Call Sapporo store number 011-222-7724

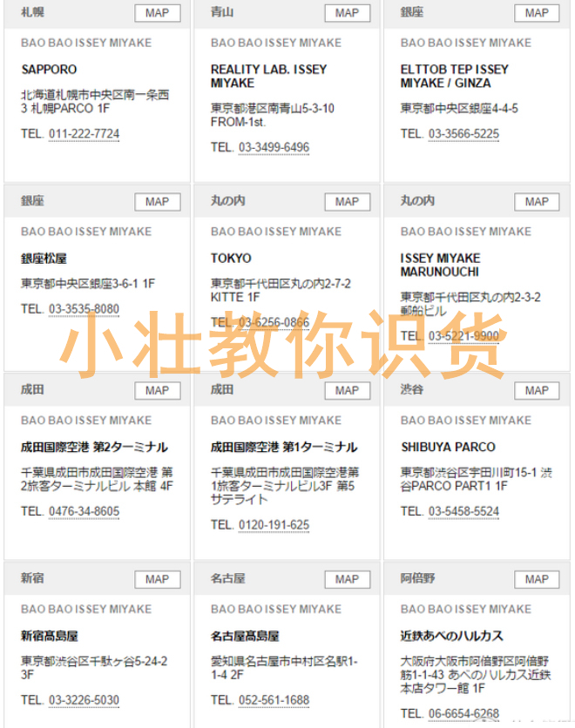pos(84,134)
